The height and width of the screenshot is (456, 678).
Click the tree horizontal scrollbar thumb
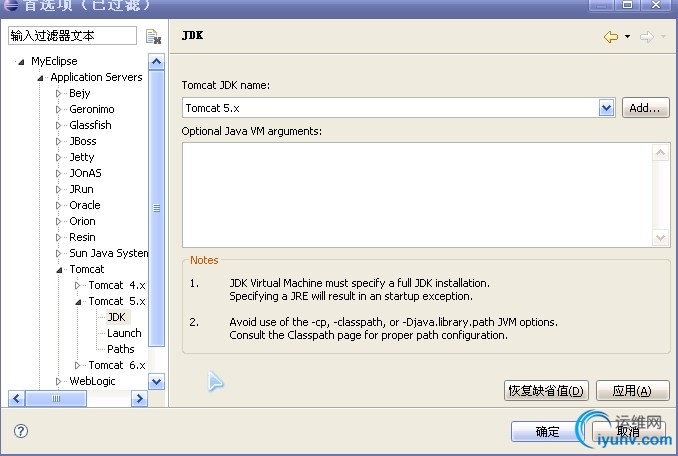click(56, 399)
